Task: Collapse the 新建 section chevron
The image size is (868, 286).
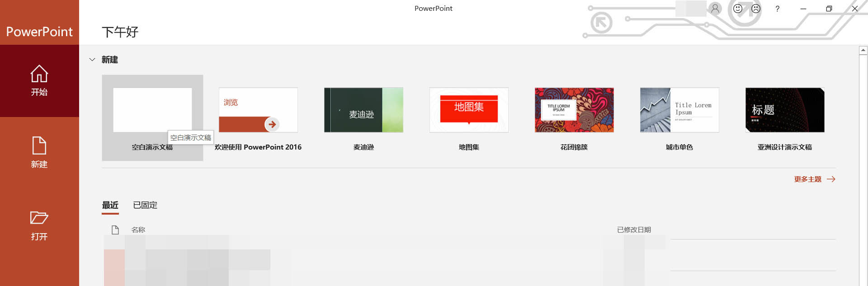Action: [x=92, y=60]
